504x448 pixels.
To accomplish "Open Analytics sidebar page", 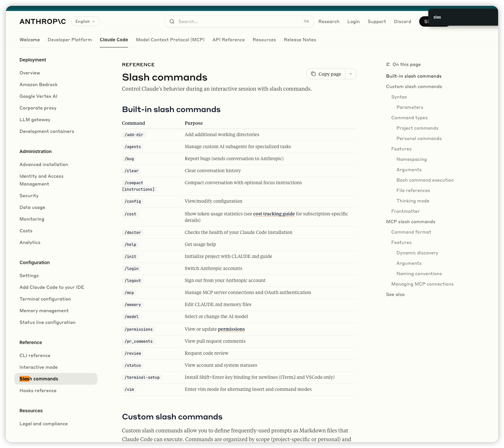I will point(30,242).
